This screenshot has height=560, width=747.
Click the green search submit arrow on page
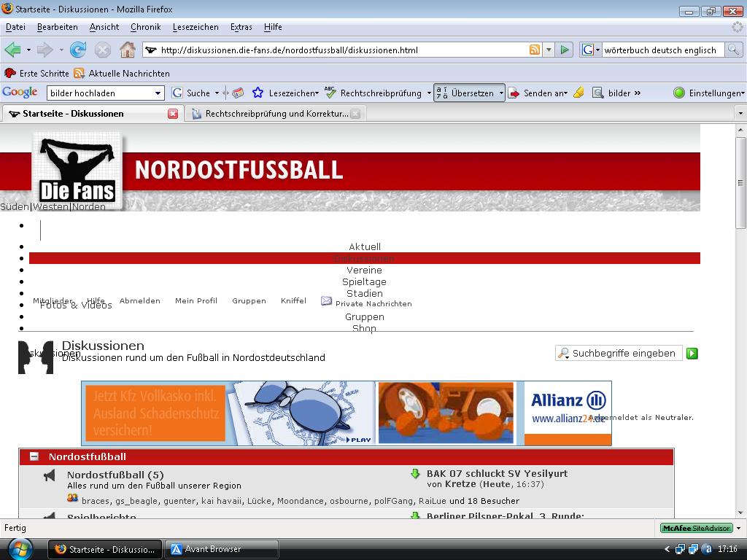[x=692, y=353]
